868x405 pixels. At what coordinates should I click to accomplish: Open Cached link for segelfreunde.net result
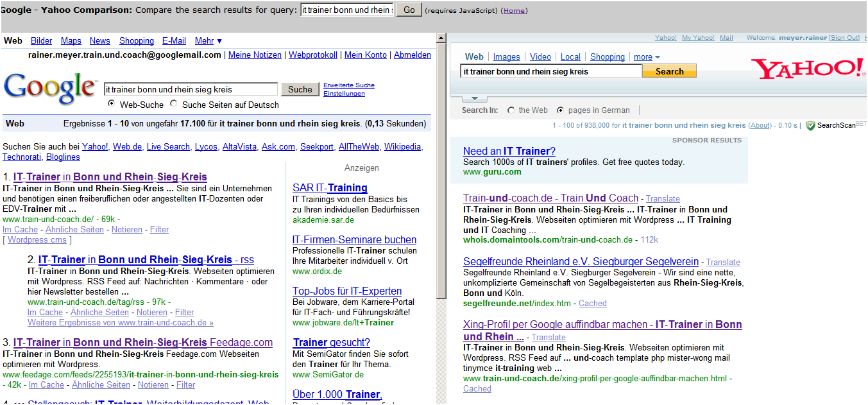tap(592, 304)
